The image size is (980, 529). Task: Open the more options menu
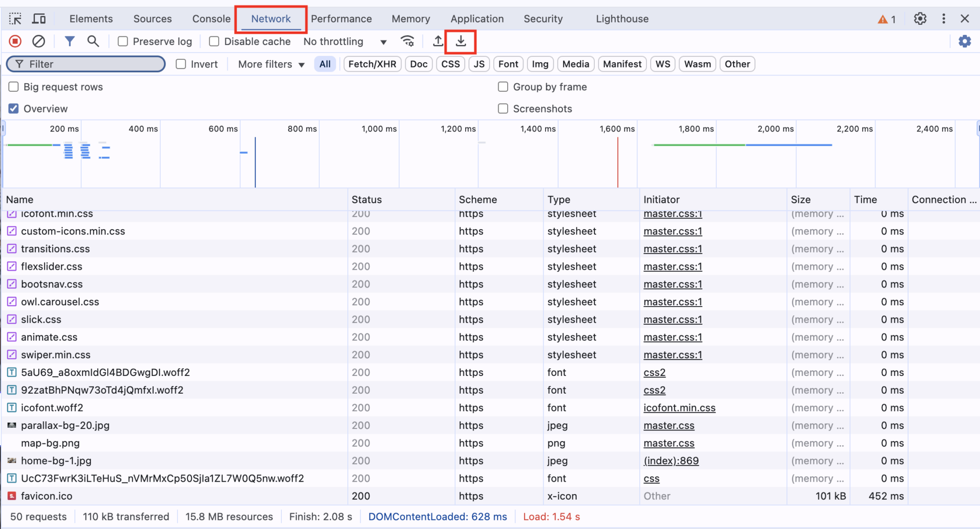click(943, 19)
